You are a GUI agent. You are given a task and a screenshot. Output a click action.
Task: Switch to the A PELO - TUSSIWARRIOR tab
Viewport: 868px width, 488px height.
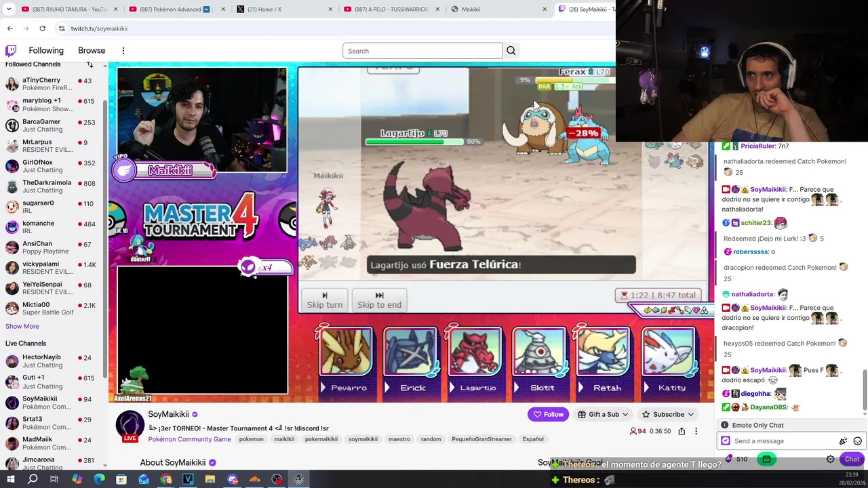coord(391,9)
